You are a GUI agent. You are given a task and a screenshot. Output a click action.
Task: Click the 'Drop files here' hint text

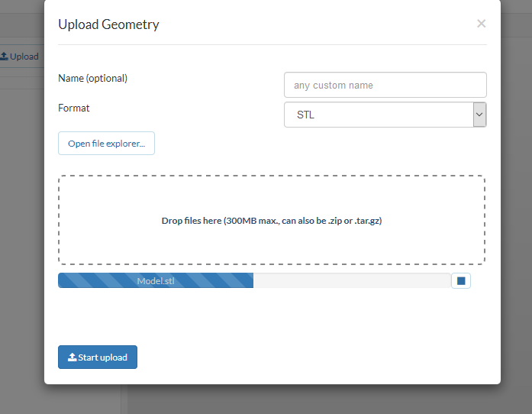click(x=271, y=221)
